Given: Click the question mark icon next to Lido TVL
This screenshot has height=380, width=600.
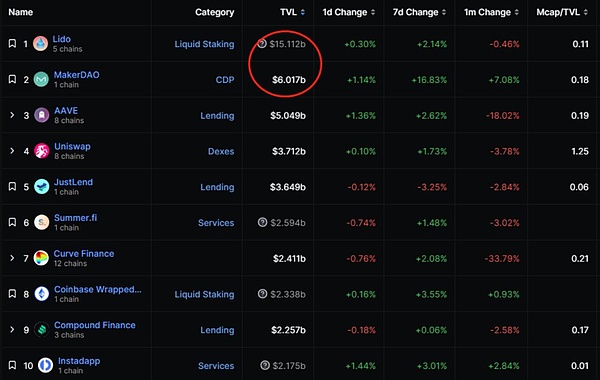Looking at the screenshot, I should 262,44.
